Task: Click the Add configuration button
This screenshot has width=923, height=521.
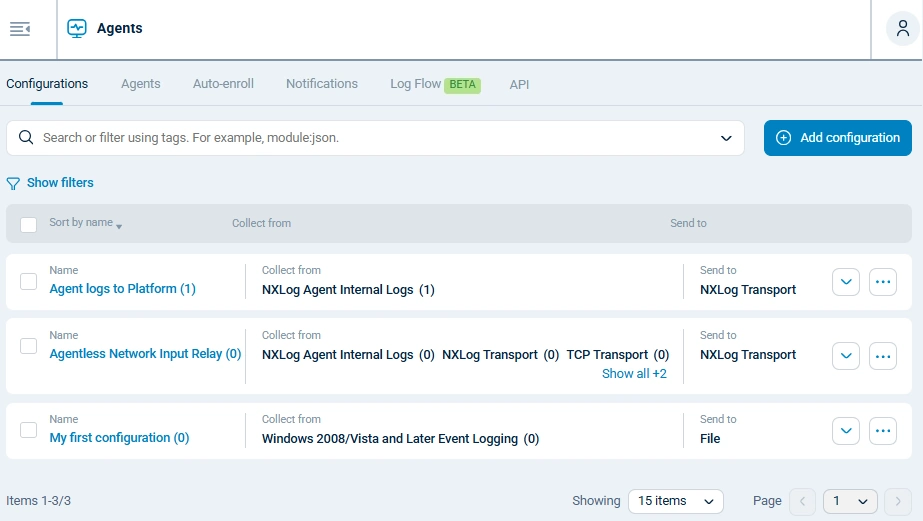Action: 837,138
